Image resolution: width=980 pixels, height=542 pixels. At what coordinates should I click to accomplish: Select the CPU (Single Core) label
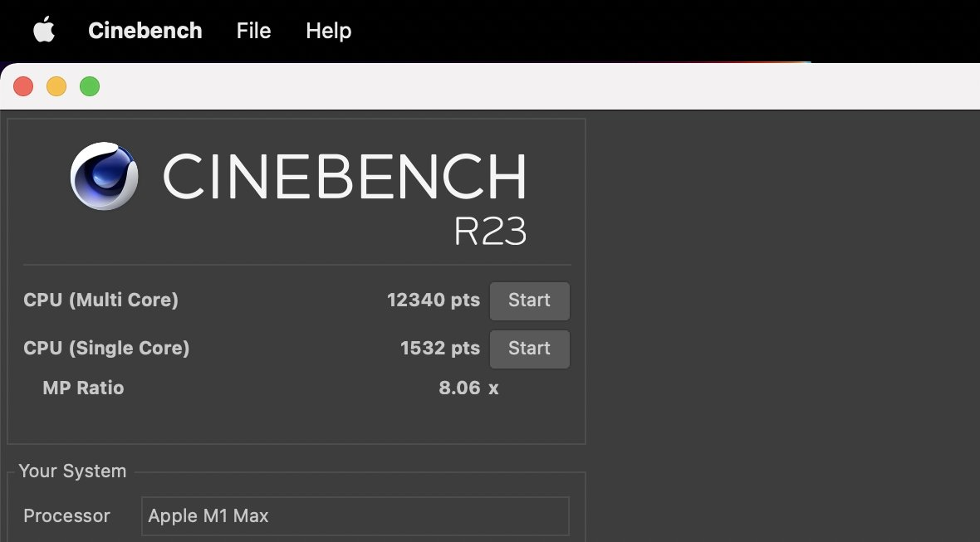point(106,349)
